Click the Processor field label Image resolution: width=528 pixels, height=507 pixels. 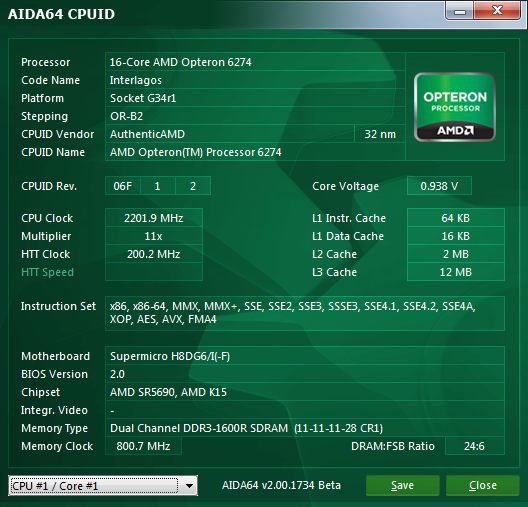tap(45, 62)
